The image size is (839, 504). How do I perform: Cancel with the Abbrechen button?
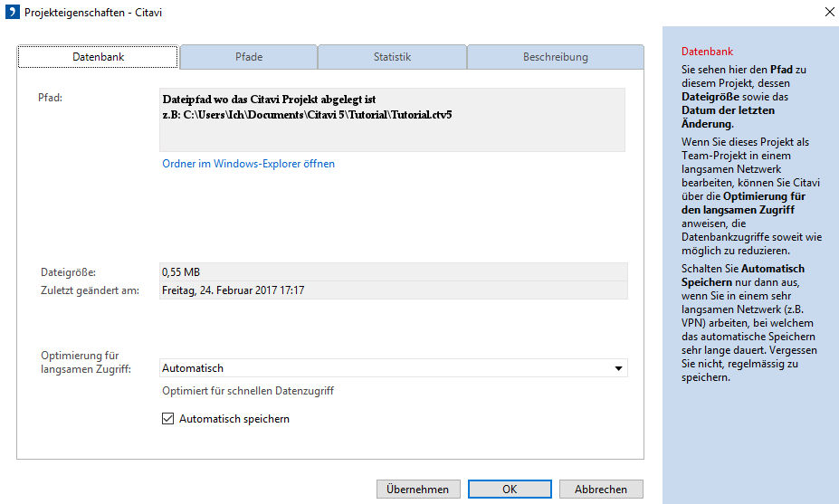click(601, 489)
